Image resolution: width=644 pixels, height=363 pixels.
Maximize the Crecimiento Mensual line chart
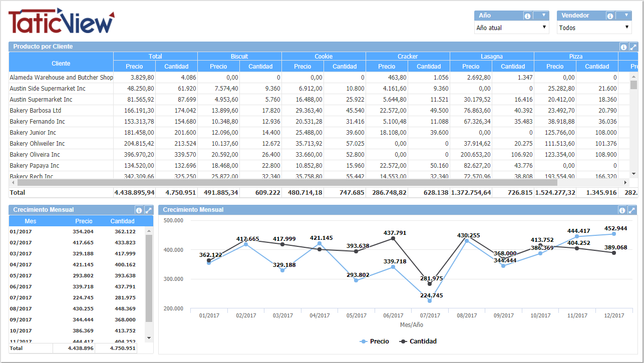point(632,210)
